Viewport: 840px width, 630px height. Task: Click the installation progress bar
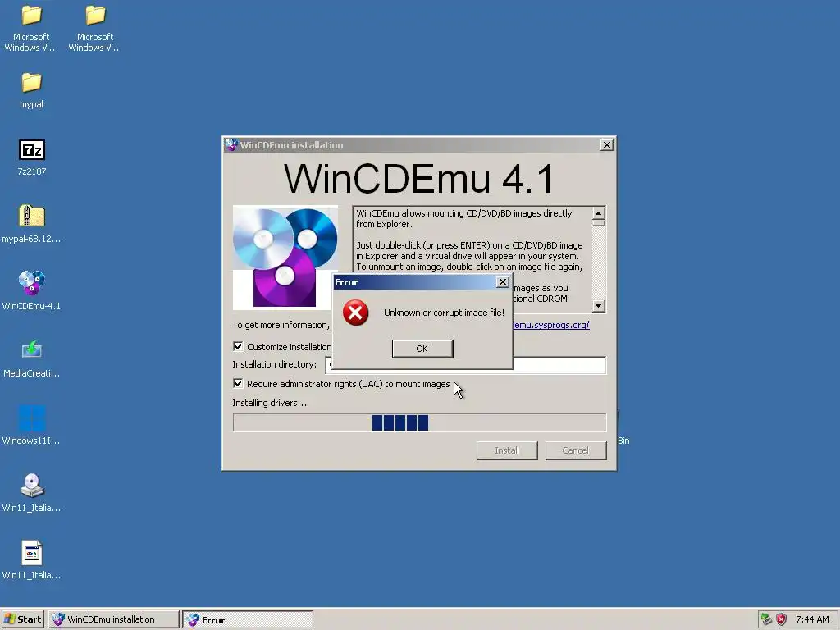[419, 422]
